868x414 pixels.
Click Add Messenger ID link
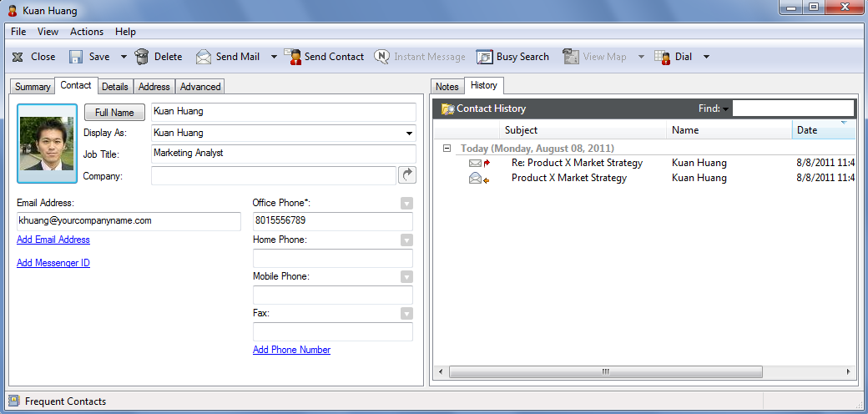(x=53, y=263)
